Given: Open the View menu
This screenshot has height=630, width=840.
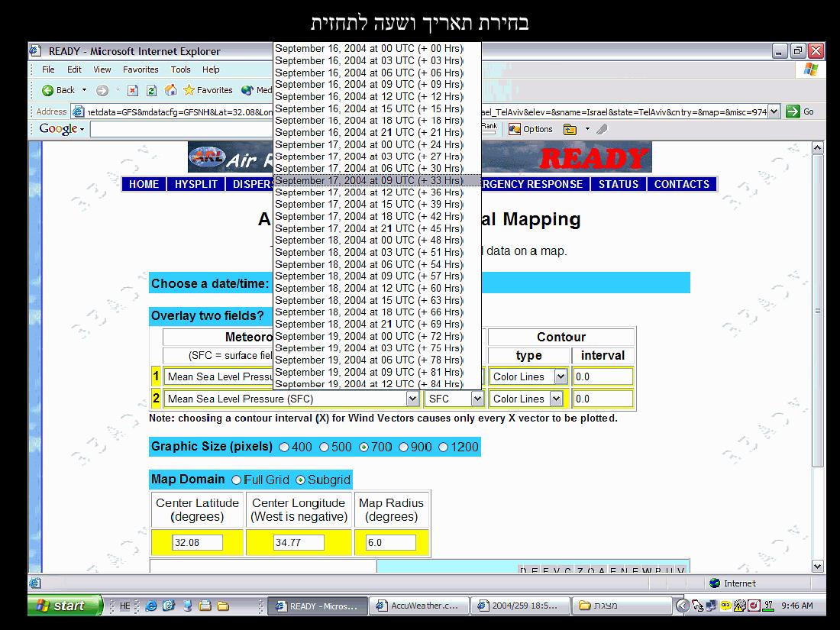Looking at the screenshot, I should [x=102, y=69].
